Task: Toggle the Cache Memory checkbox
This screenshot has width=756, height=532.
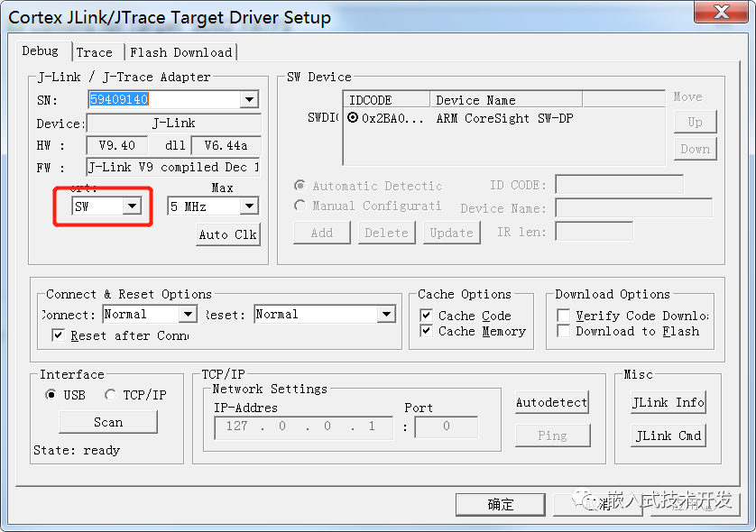Action: (x=426, y=331)
